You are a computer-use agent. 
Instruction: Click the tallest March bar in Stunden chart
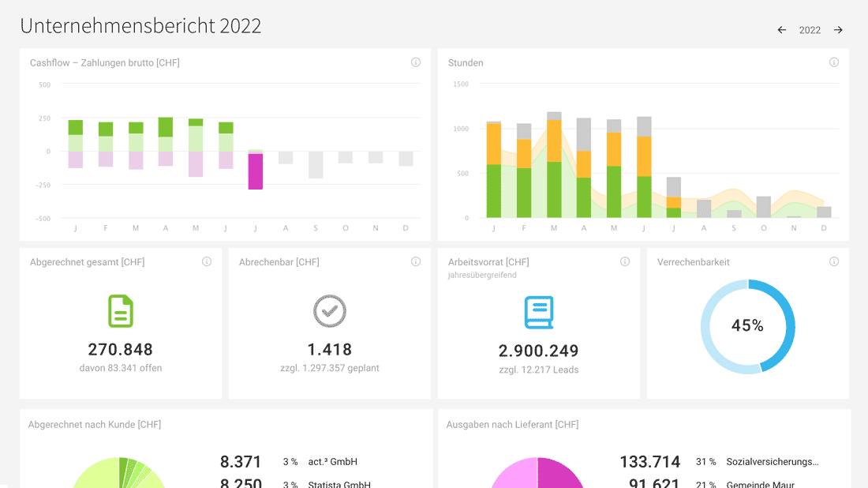click(554, 164)
